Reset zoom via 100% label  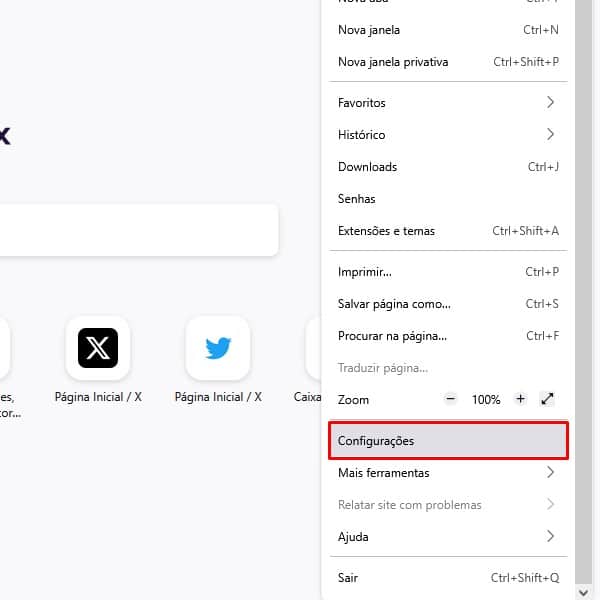(486, 399)
